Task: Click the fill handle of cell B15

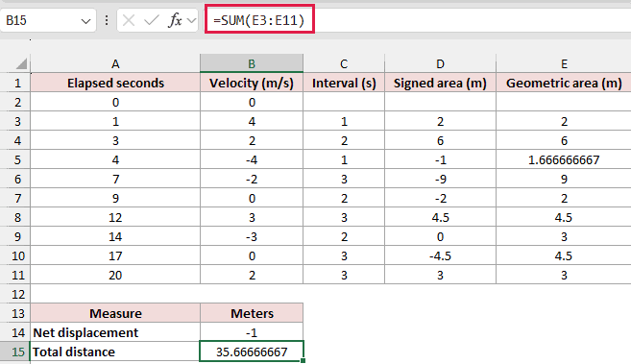Action: coord(303,360)
